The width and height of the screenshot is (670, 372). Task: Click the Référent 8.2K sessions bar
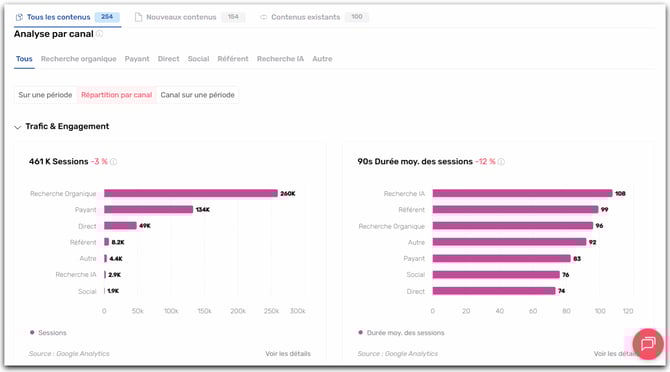click(x=107, y=242)
